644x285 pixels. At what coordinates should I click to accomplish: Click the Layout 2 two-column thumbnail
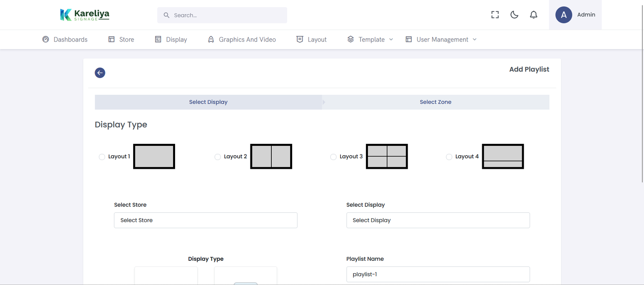click(271, 156)
